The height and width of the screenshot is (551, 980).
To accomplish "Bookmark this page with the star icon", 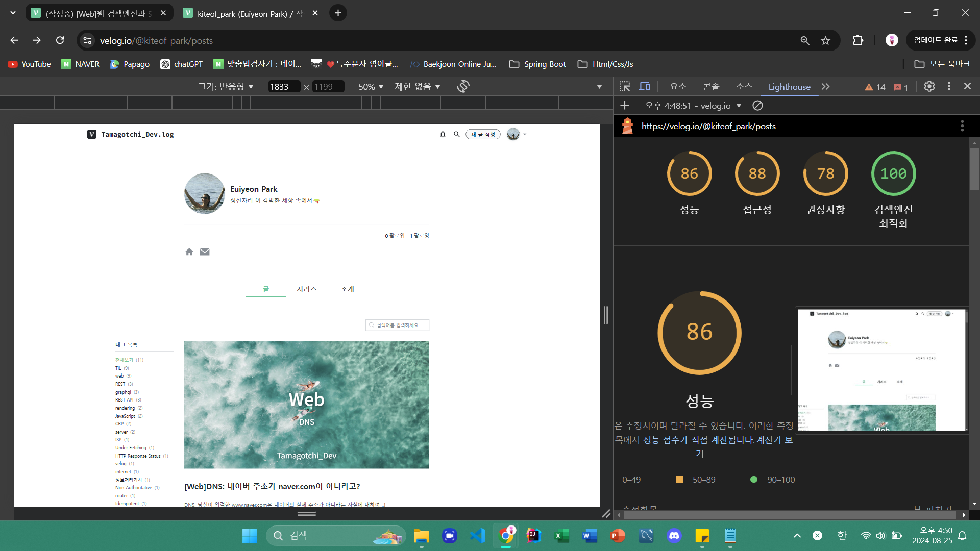I will pos(825,40).
